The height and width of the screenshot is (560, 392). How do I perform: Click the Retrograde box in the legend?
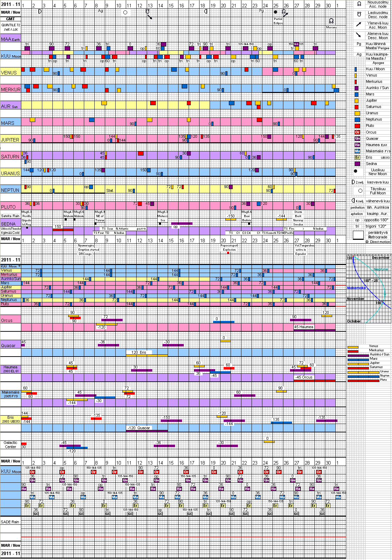(x=358, y=235)
